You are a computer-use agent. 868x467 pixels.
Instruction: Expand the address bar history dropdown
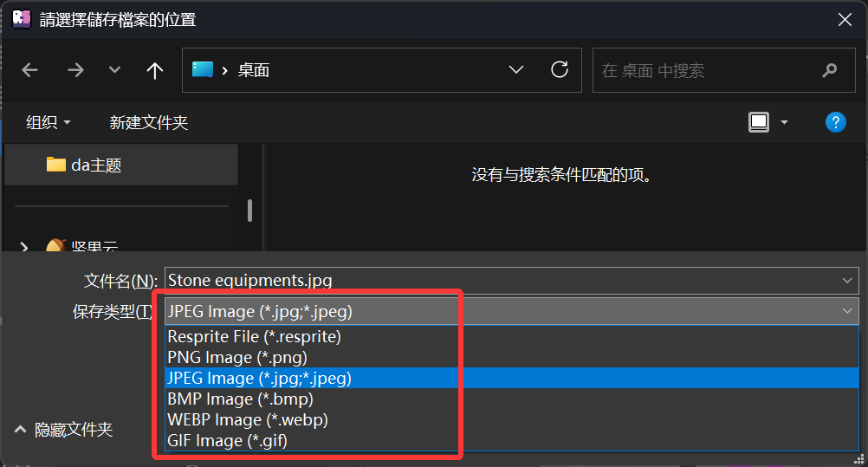[516, 70]
